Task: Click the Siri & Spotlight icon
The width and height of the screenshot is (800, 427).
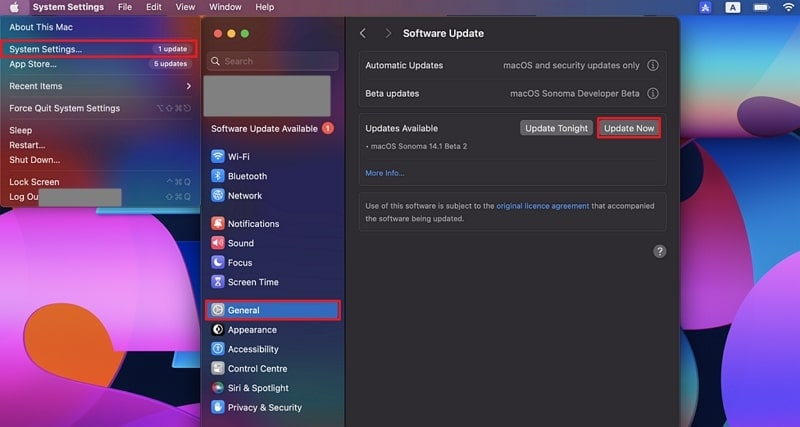Action: click(218, 387)
